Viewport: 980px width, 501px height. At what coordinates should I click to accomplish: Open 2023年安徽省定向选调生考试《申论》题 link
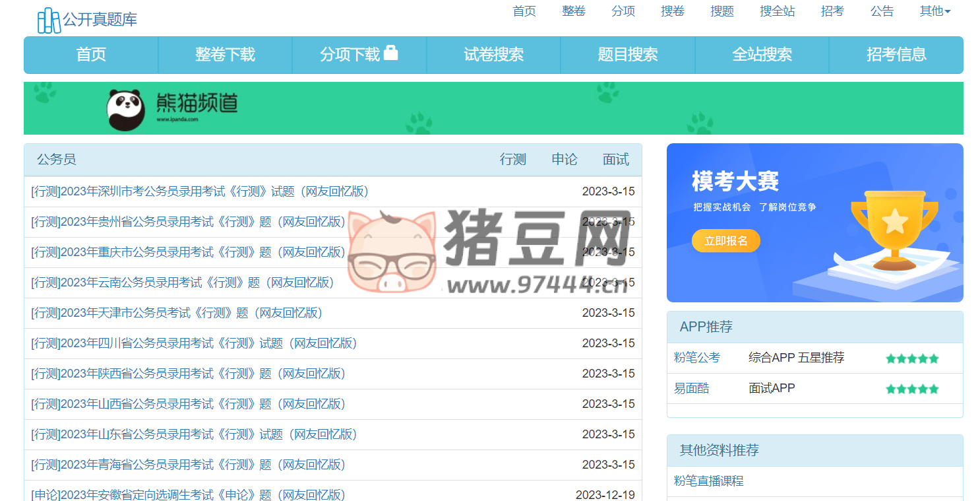click(x=188, y=494)
